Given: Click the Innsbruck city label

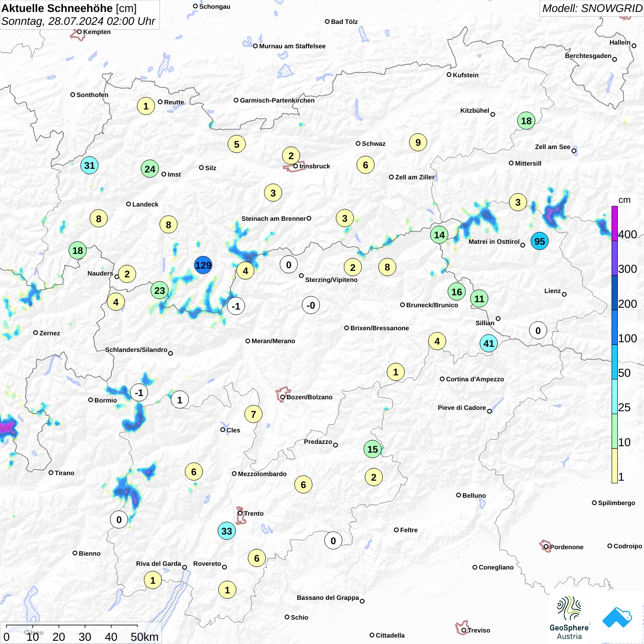Looking at the screenshot, I should coord(315,166).
